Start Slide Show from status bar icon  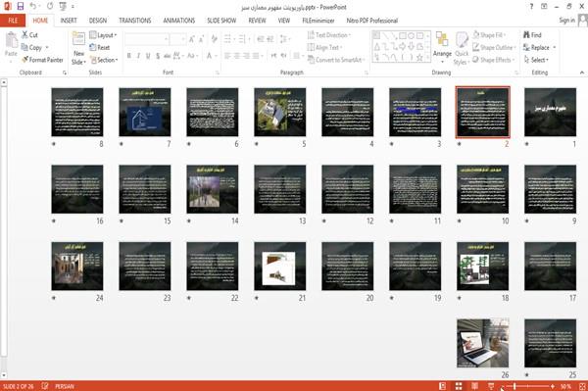tap(491, 386)
